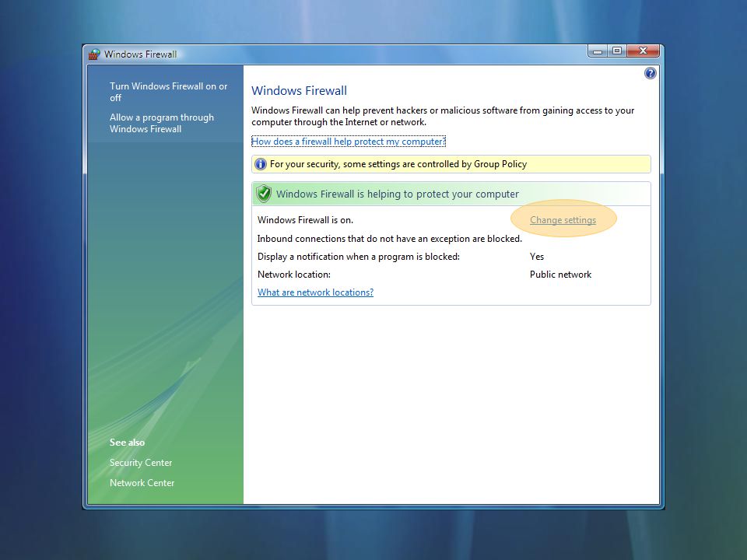Click the green shield status icon
The image size is (747, 560).
pyautogui.click(x=264, y=194)
